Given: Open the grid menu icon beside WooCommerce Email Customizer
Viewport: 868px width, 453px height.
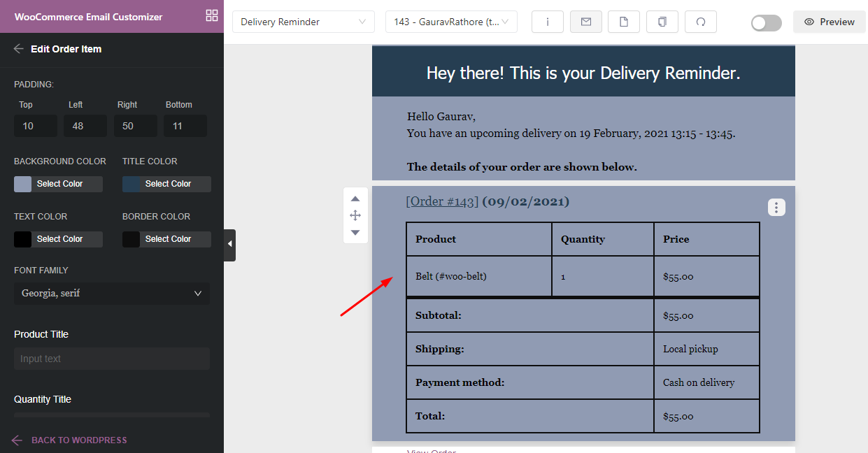Looking at the screenshot, I should 212,15.
